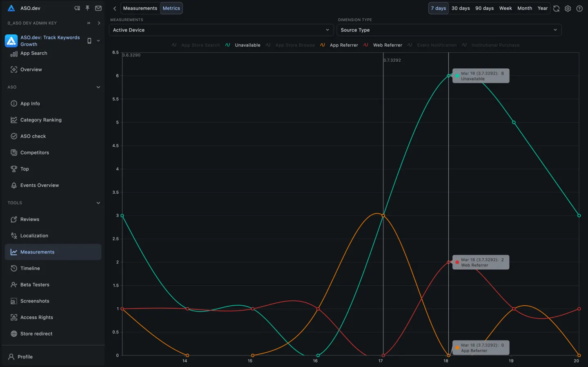Click the ASO check icon
This screenshot has width=588, height=367.
tap(14, 136)
